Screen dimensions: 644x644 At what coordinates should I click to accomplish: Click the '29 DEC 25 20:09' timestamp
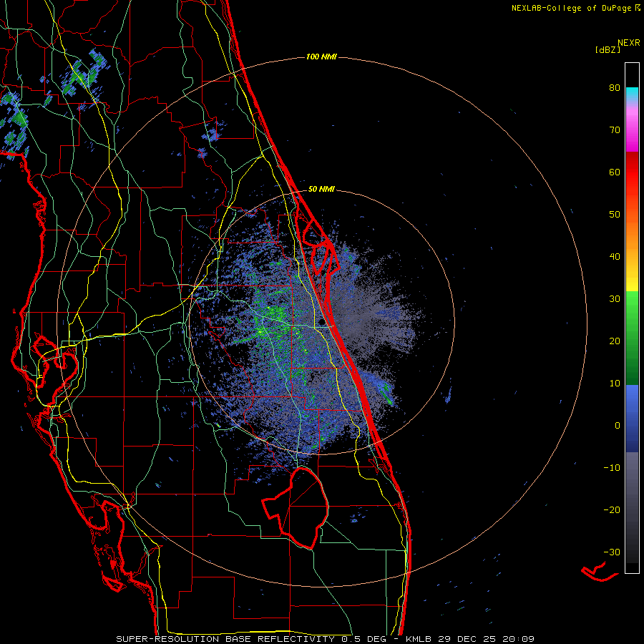tap(485, 639)
